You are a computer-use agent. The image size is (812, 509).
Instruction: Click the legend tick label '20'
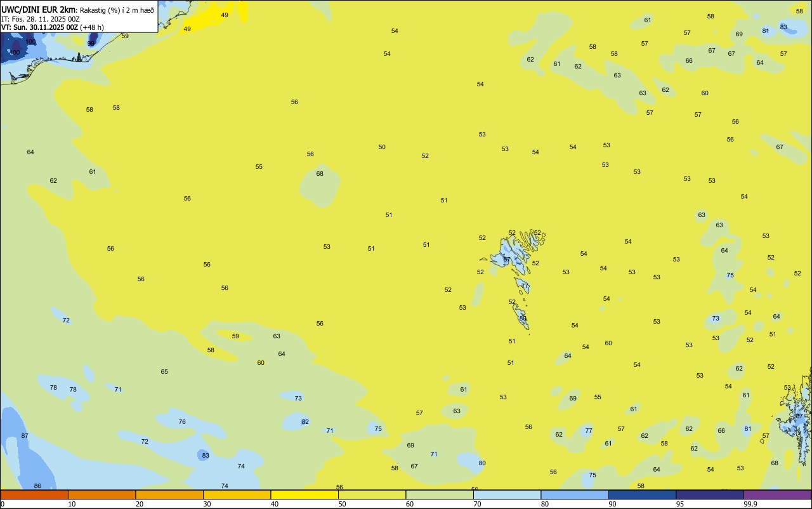139,504
